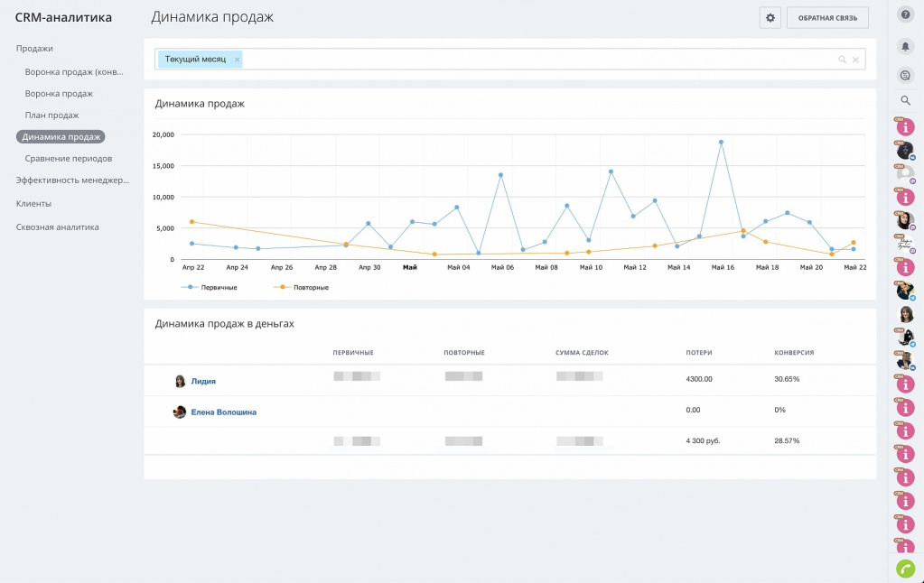924x583 pixels.
Task: Clear the filter field with X icon
Action: point(855,60)
